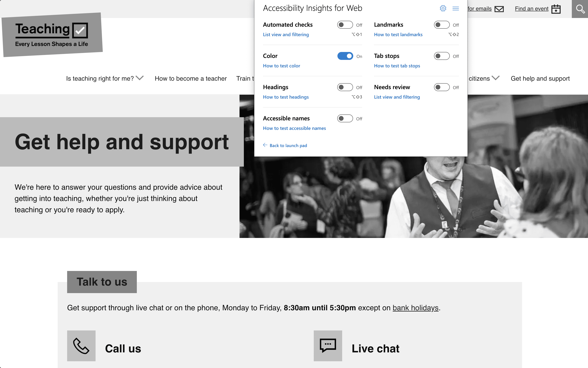
Task: Go 'Back to launch pad'
Action: [288, 145]
